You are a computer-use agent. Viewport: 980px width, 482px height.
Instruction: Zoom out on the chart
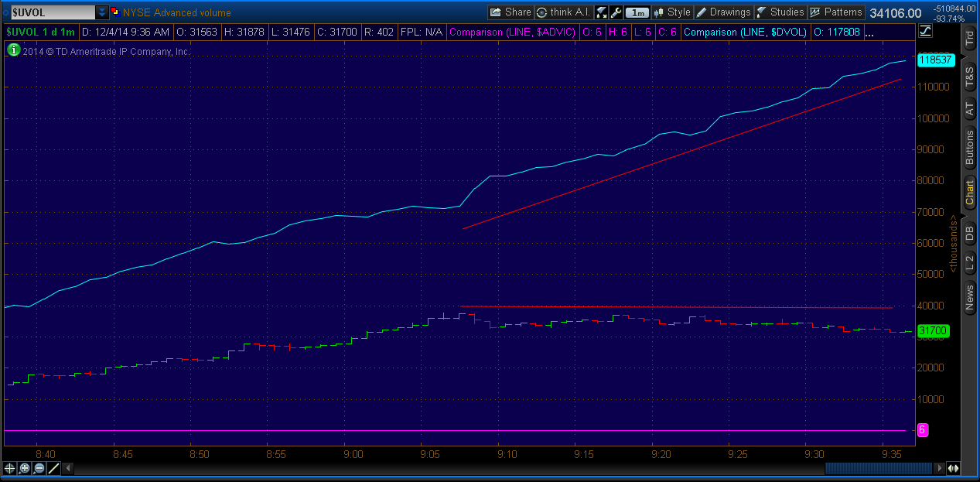(39, 468)
